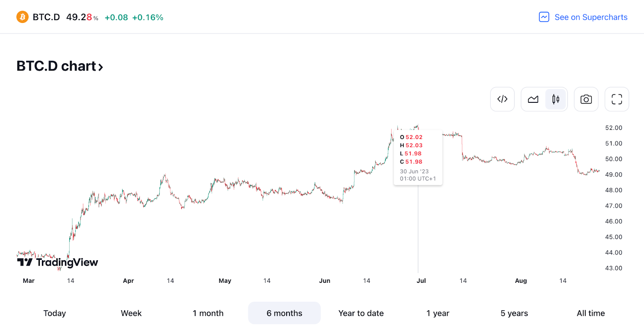
Task: Enter fullscreen mode for the chart
Action: coord(616,99)
